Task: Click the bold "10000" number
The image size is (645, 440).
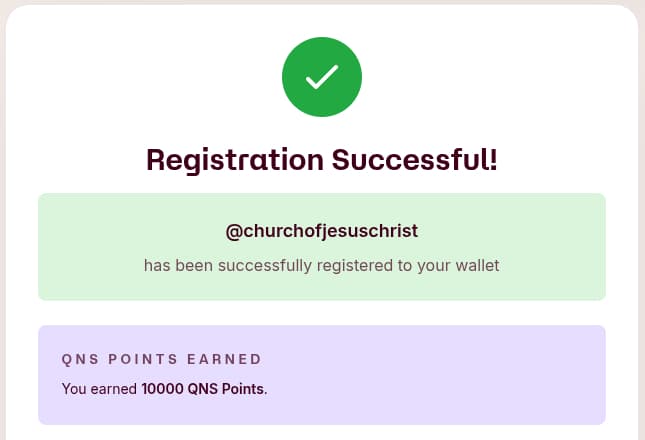Action: [163, 388]
